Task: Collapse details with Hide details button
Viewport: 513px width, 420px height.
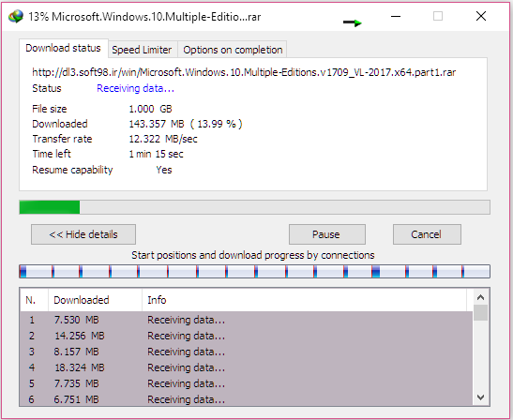Action: pos(83,234)
